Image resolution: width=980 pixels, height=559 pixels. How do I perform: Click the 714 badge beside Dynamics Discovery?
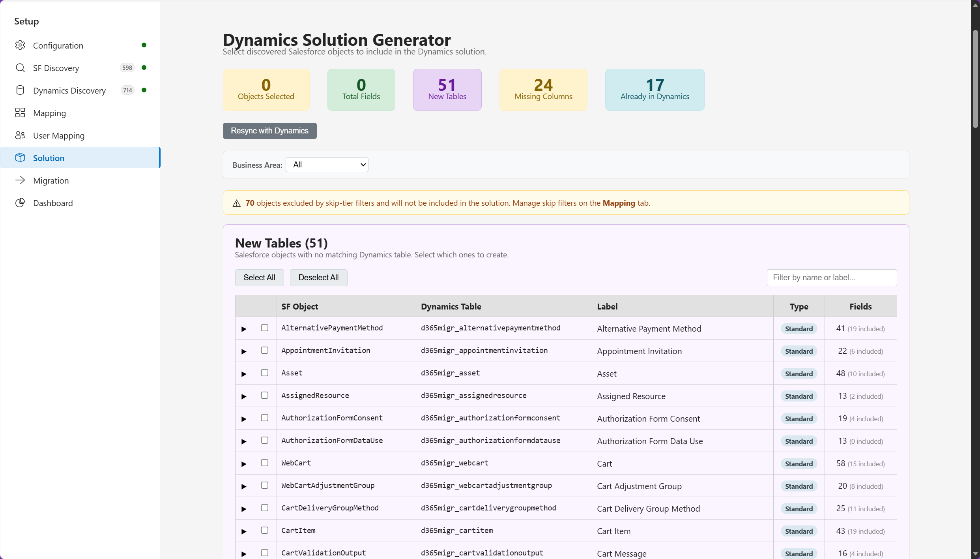[127, 90]
